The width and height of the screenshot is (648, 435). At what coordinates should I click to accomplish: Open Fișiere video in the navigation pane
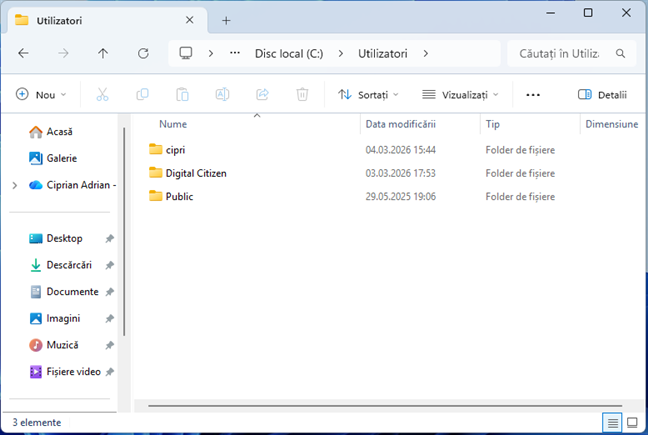pos(65,372)
